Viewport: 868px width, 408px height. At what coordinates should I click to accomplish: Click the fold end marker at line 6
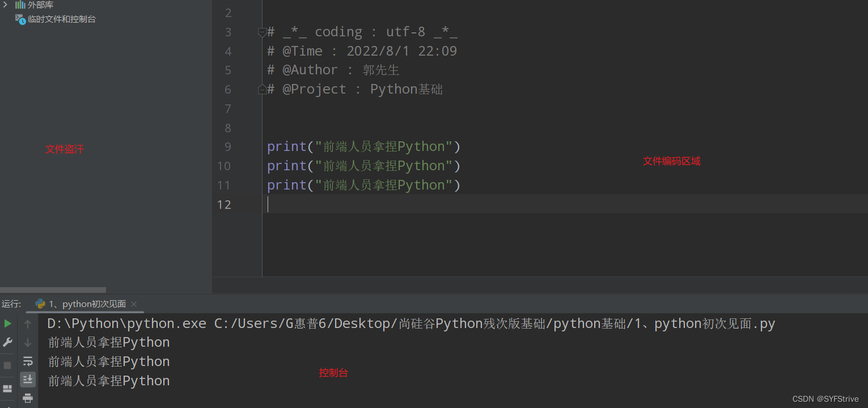point(262,90)
